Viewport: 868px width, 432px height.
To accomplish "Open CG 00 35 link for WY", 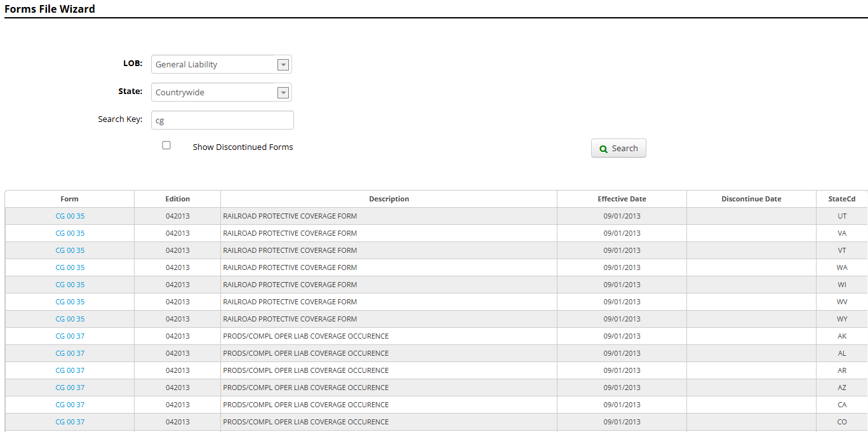I will (70, 319).
